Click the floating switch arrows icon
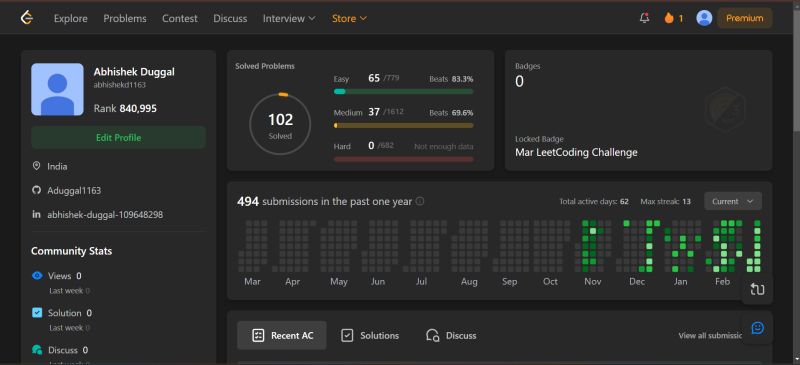Image resolution: width=800 pixels, height=365 pixels. tap(758, 289)
